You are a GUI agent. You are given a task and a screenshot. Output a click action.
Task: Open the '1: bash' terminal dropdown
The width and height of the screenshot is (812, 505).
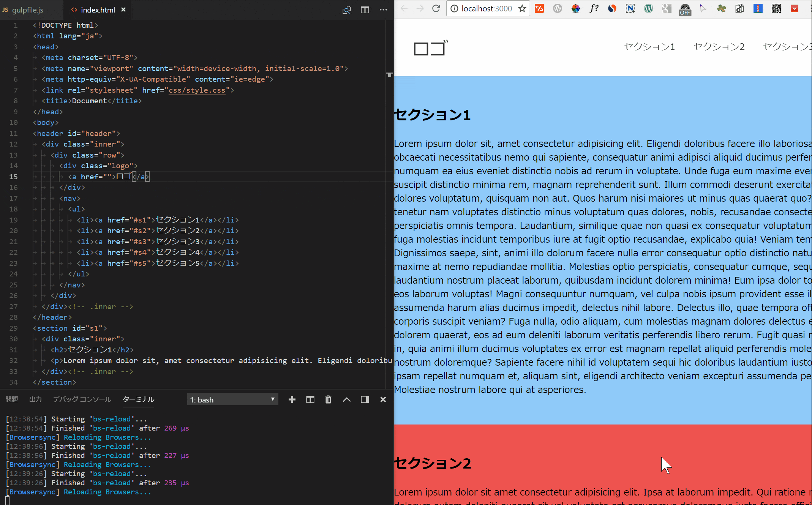click(232, 399)
